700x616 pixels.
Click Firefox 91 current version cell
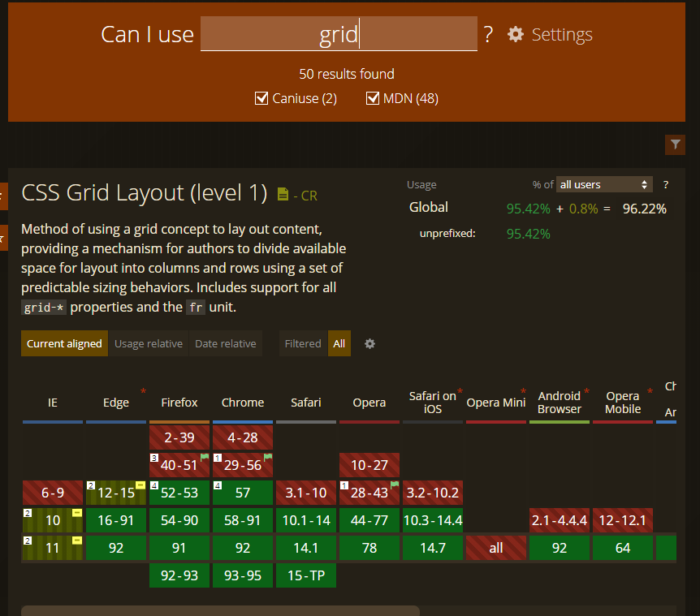179,548
